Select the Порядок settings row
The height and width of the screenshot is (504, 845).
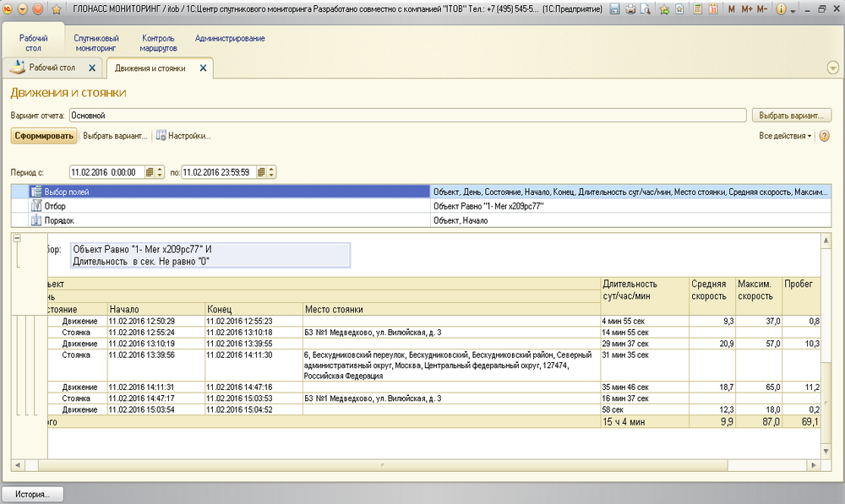[x=421, y=220]
